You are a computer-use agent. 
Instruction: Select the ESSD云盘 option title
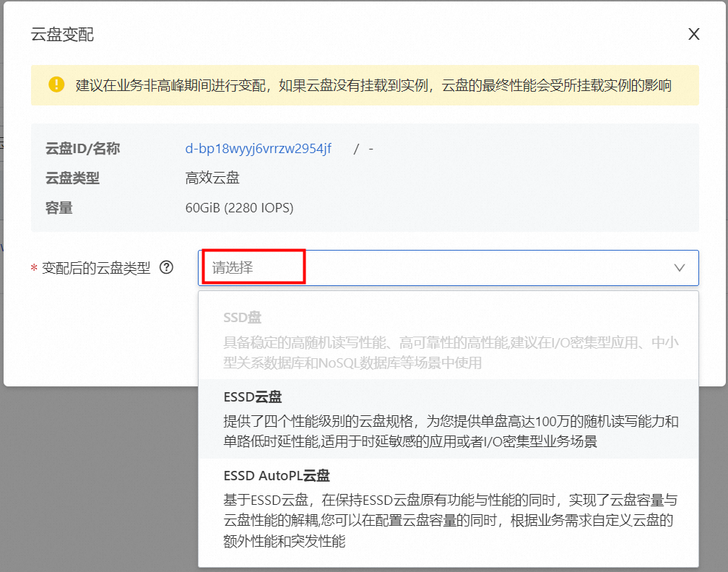coord(253,396)
